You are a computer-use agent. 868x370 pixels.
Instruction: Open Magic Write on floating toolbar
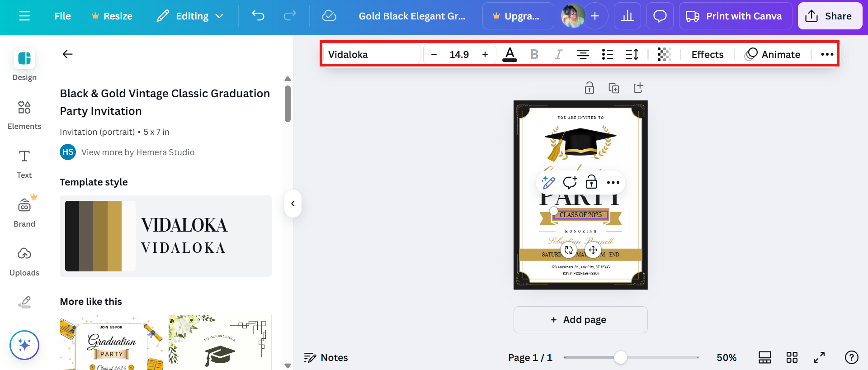click(x=548, y=182)
